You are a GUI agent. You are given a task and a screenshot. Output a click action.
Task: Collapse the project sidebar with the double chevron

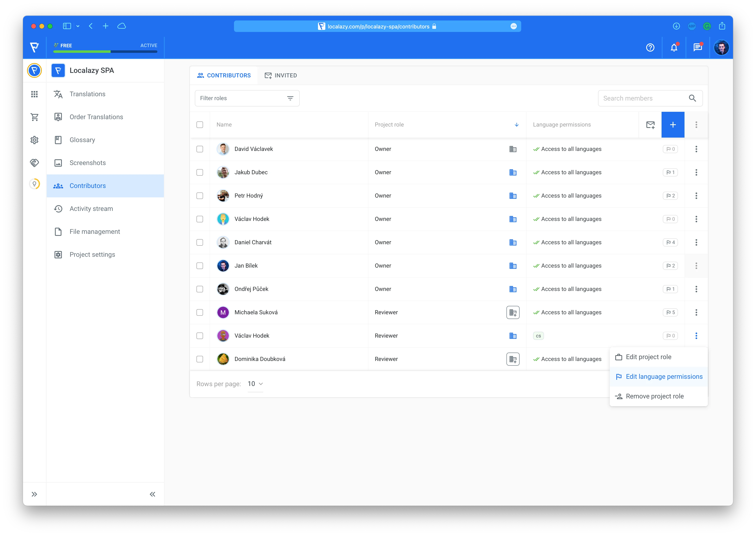[152, 494]
